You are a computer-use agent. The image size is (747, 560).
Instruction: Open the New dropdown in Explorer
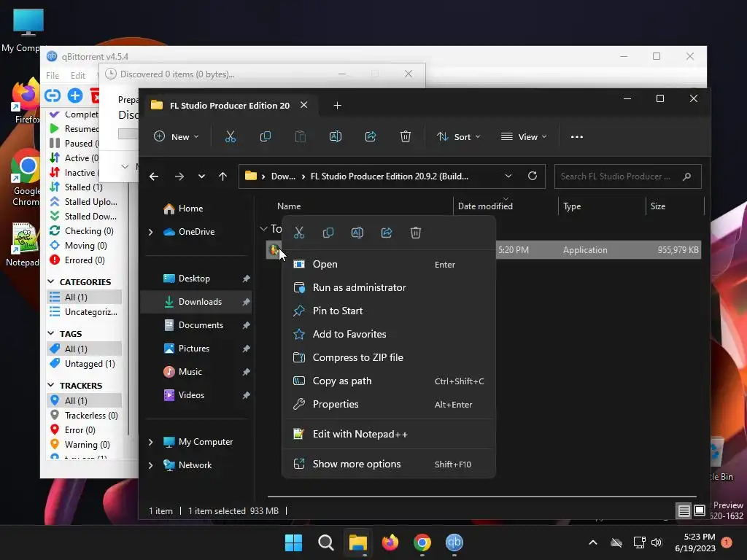177,136
